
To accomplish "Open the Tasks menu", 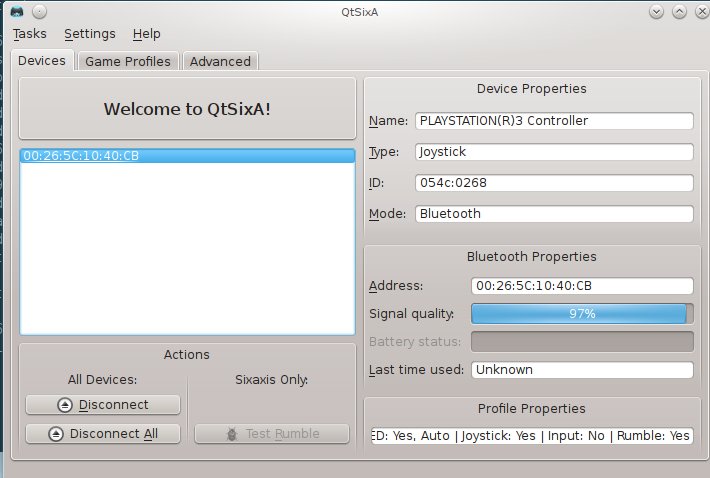I will tap(30, 34).
